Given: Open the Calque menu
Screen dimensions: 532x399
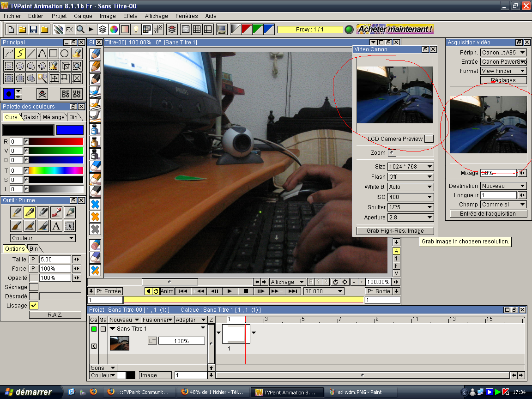Looking at the screenshot, I should click(83, 16).
